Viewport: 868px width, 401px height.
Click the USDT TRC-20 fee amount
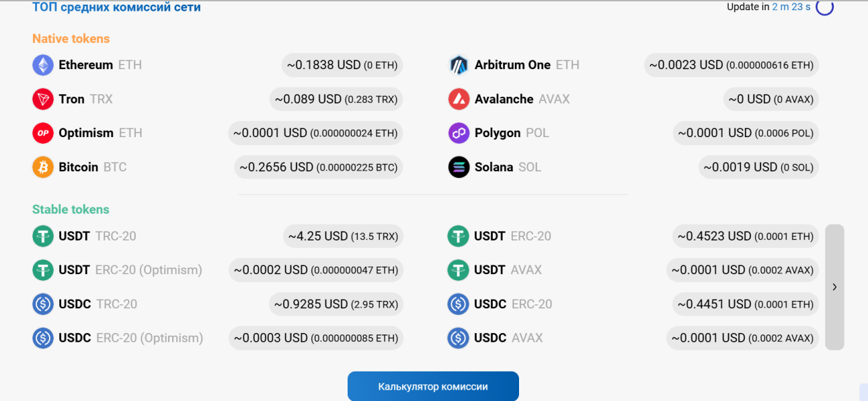(x=343, y=236)
